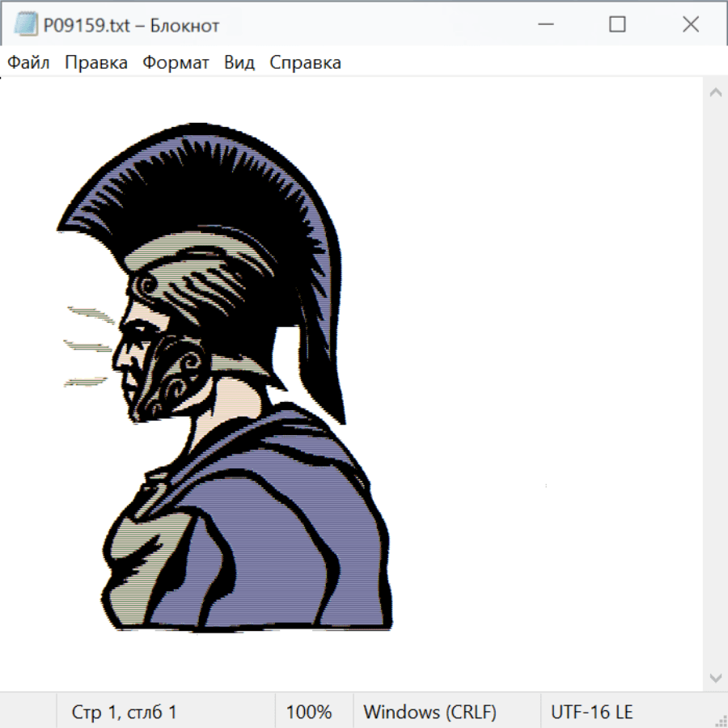Click the Notepad icon in the title bar
728x728 pixels.
pos(26,25)
